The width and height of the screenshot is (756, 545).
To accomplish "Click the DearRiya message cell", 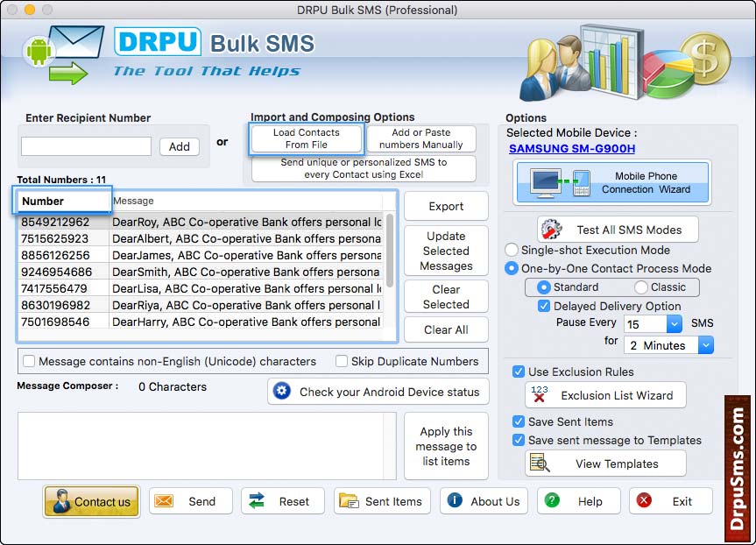I will 246,305.
